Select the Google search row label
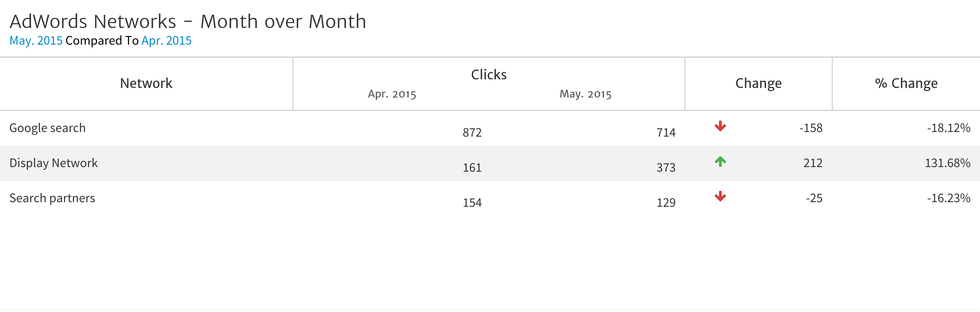 point(47,128)
